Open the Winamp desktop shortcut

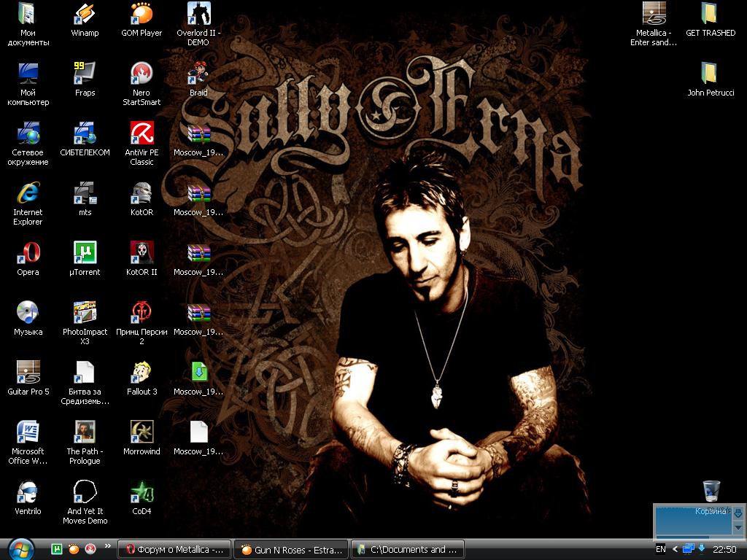(85, 14)
